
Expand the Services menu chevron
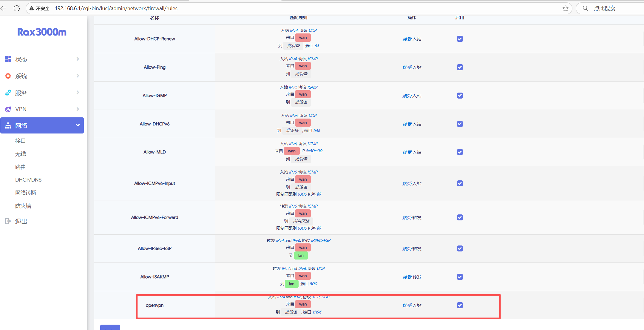pos(78,93)
